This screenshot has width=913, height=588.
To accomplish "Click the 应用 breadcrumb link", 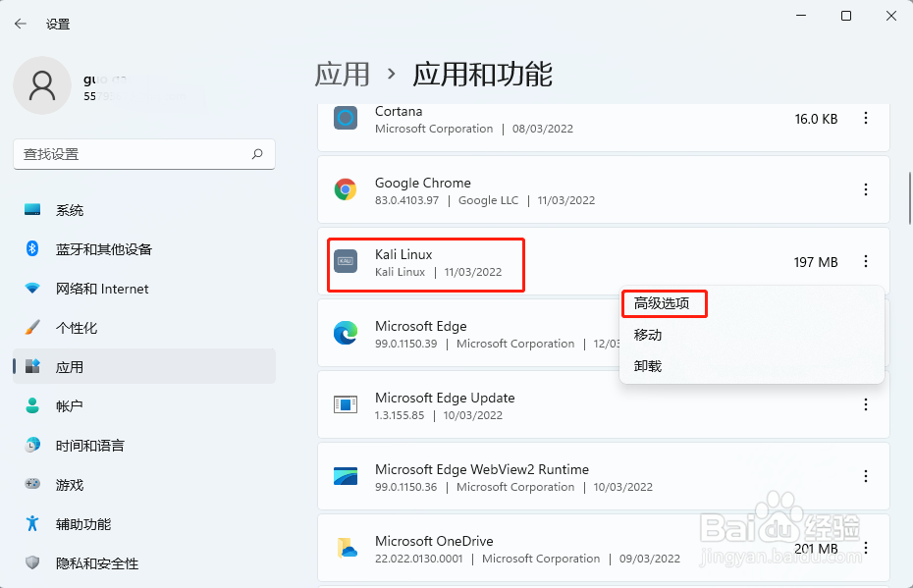I will point(343,75).
